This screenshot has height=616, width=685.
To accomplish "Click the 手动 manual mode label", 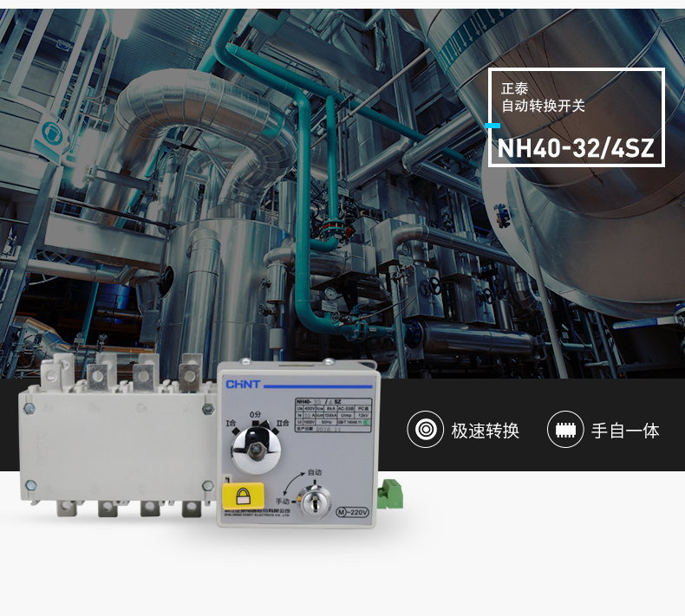I will pyautogui.click(x=284, y=502).
